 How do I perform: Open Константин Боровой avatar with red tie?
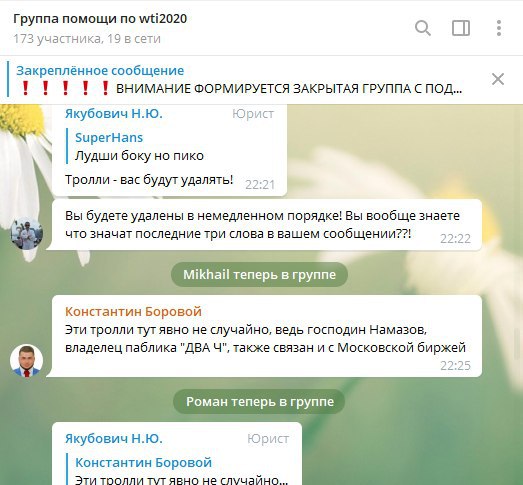point(27,361)
